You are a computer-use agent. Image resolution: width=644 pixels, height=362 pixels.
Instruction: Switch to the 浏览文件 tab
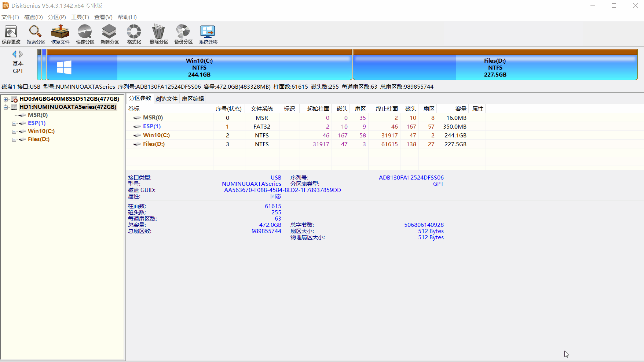166,99
